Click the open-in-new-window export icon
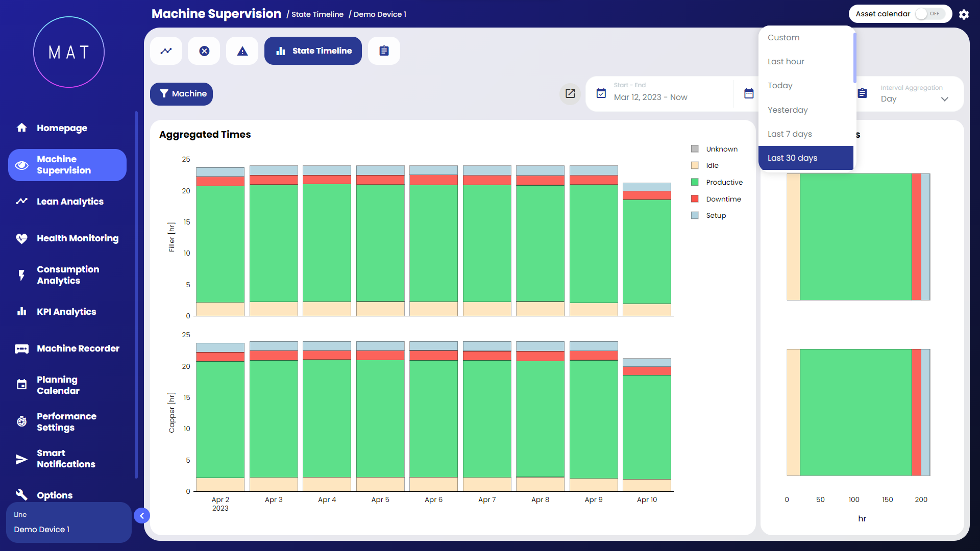The height and width of the screenshot is (551, 980). coord(570,93)
